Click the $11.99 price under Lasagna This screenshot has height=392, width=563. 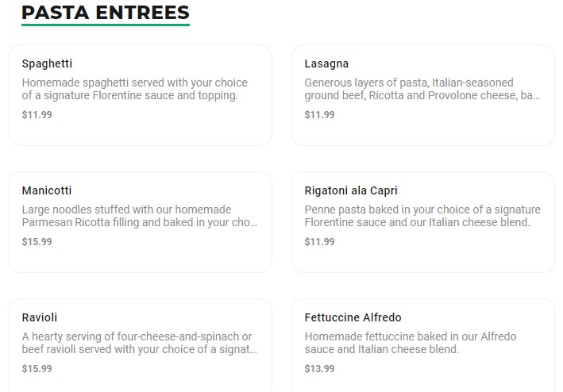point(319,114)
